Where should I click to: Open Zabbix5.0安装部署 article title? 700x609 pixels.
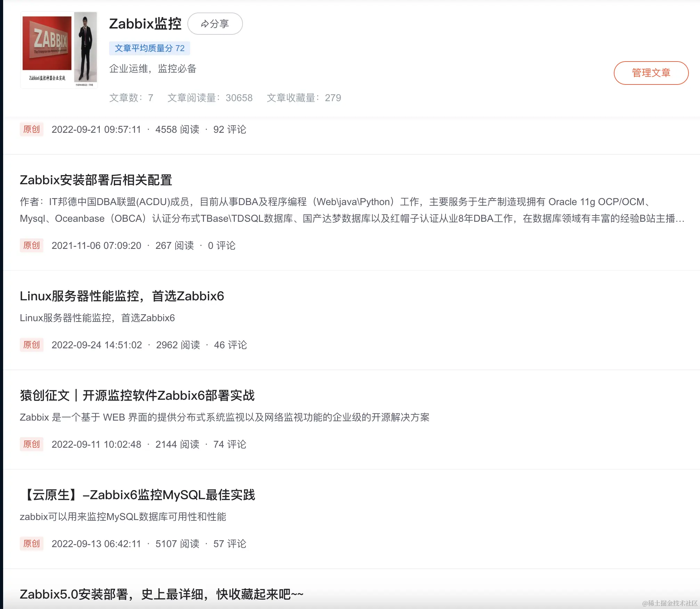161,594
